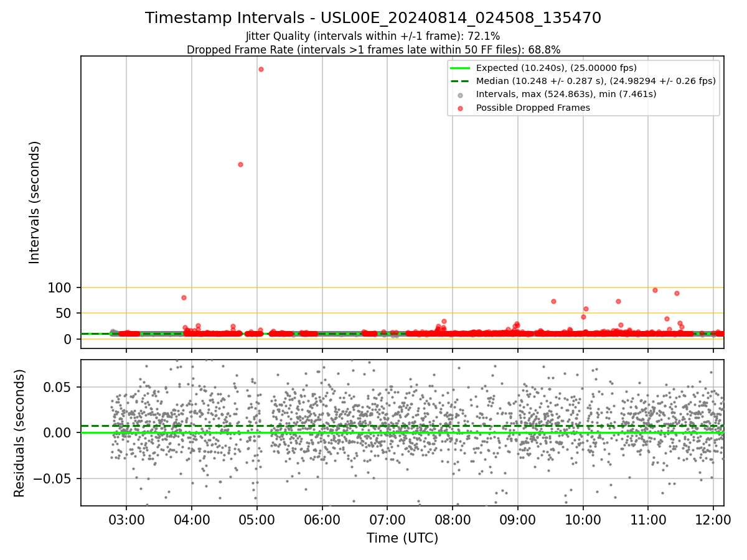
Task: Click the '11:00' time tick label
Action: (x=649, y=519)
